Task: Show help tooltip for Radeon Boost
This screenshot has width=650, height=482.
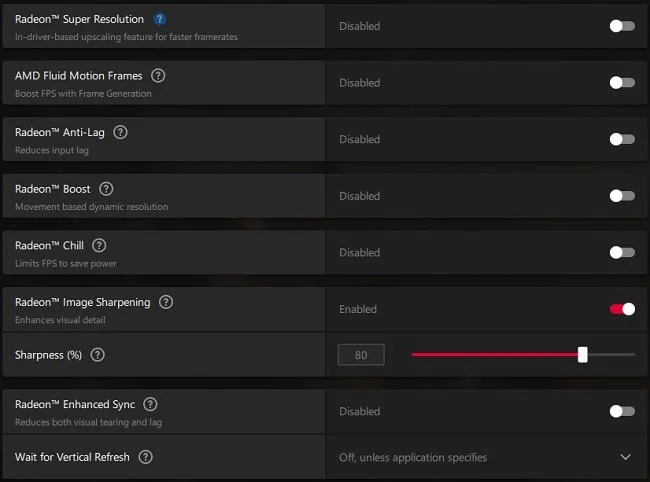Action: 106,189
